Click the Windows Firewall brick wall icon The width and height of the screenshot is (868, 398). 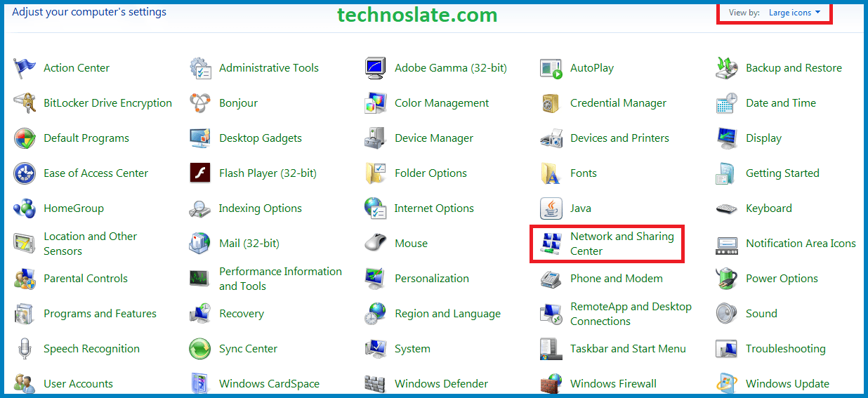click(x=551, y=384)
